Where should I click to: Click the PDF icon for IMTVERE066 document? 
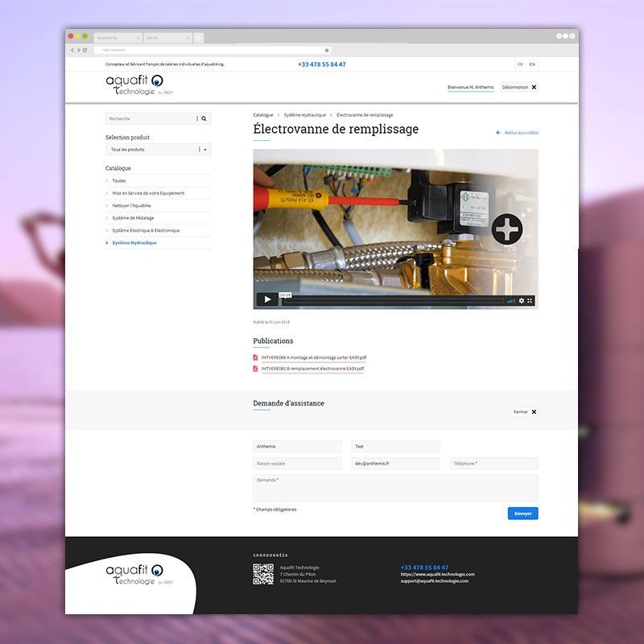click(x=256, y=357)
